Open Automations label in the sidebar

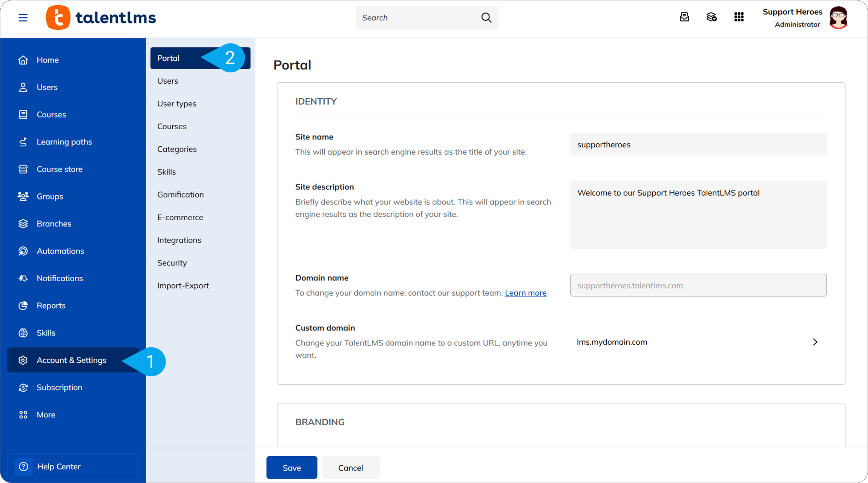(x=60, y=251)
